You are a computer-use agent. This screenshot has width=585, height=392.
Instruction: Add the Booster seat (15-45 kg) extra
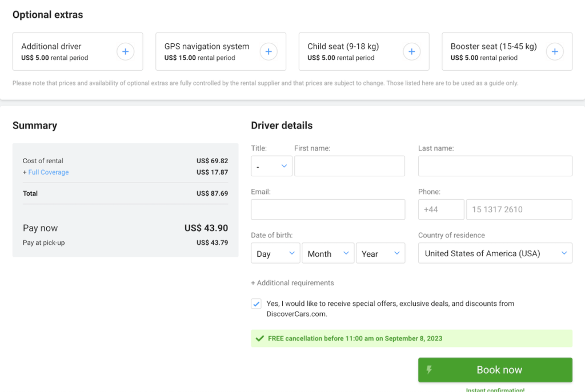[x=555, y=51]
